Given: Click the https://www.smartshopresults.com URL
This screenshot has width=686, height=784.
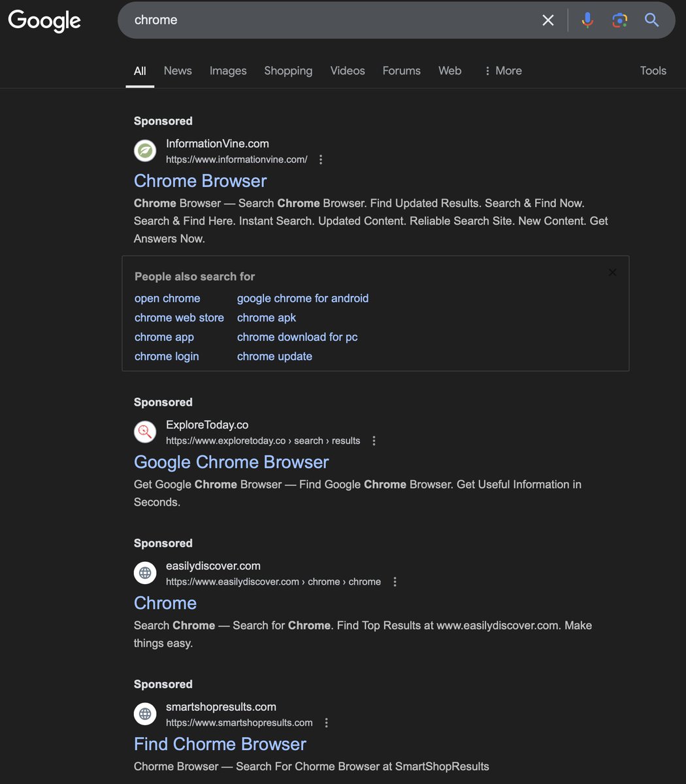Looking at the screenshot, I should click(239, 723).
